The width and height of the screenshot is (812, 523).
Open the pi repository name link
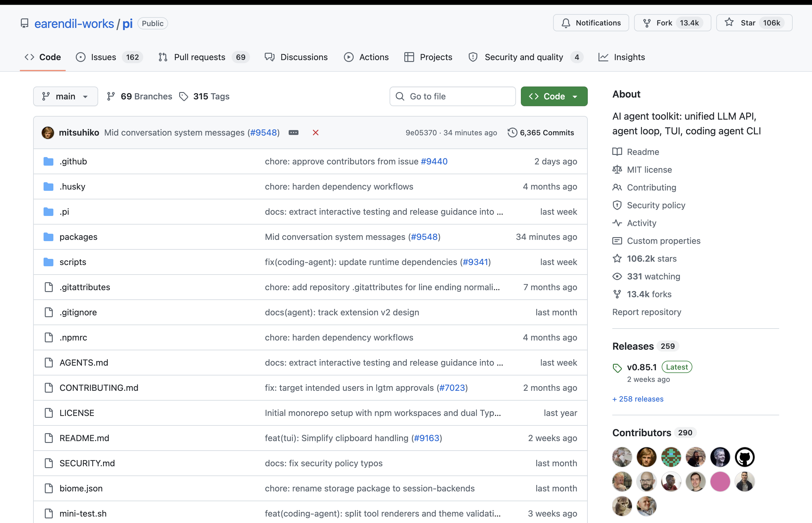tap(127, 23)
